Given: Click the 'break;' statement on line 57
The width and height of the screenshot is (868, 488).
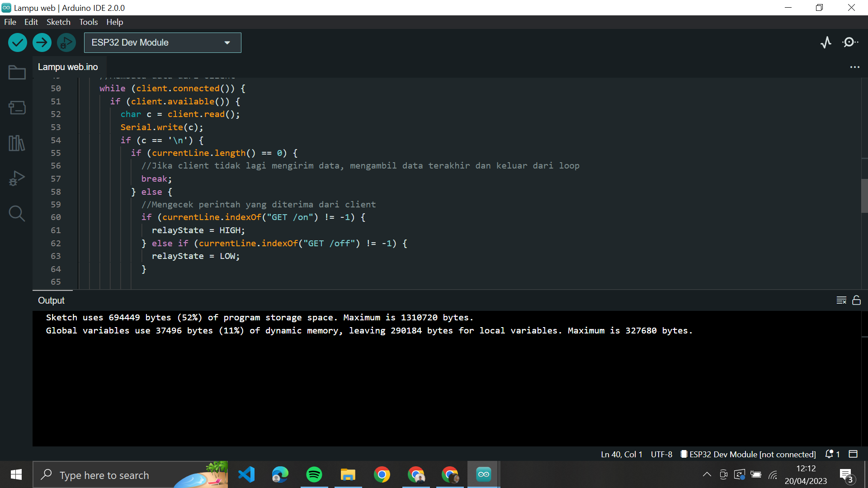Looking at the screenshot, I should pos(156,179).
